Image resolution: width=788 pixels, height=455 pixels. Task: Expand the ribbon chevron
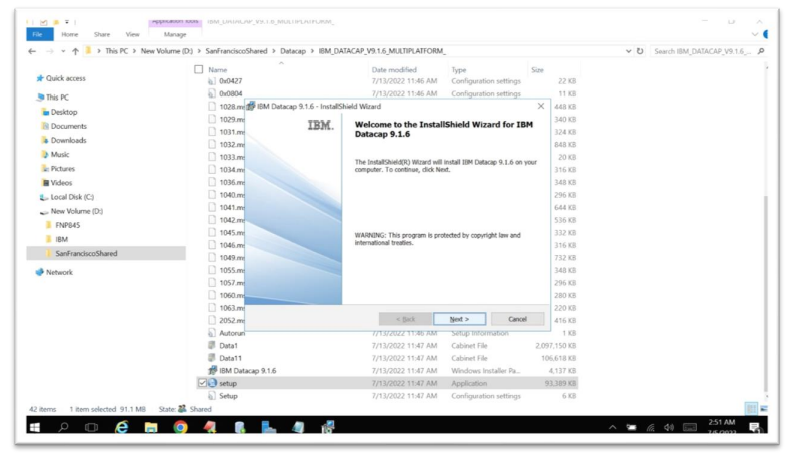(x=754, y=34)
